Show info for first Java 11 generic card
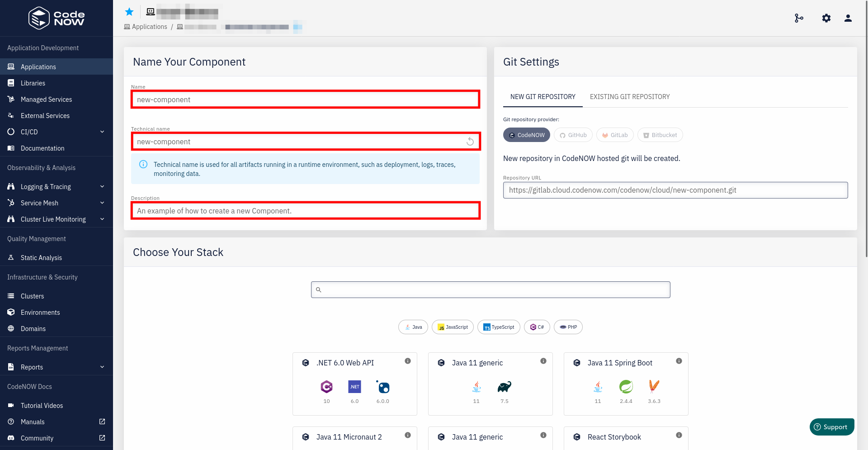Screen dimensions: 868x450 pyautogui.click(x=543, y=361)
